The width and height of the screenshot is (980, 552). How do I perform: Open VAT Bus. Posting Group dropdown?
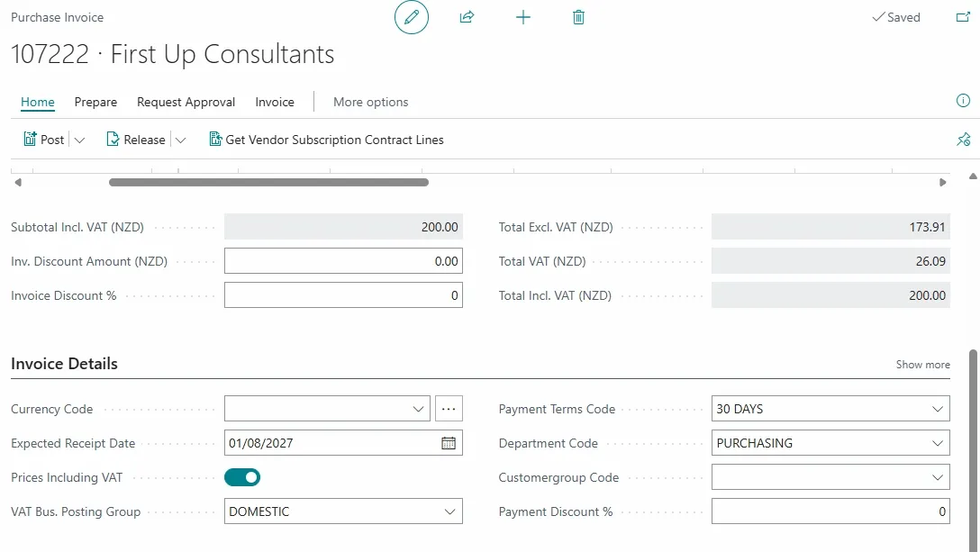pos(449,511)
